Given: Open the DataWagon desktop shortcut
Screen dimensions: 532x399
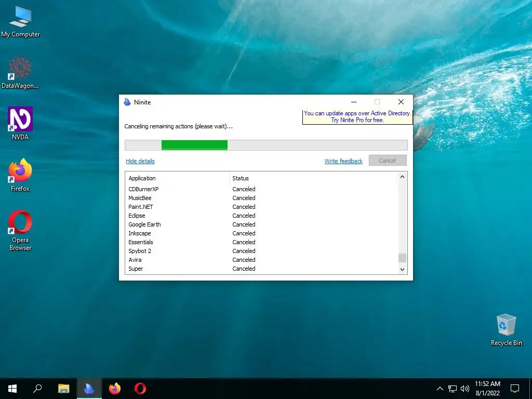Looking at the screenshot, I should pos(20,73).
